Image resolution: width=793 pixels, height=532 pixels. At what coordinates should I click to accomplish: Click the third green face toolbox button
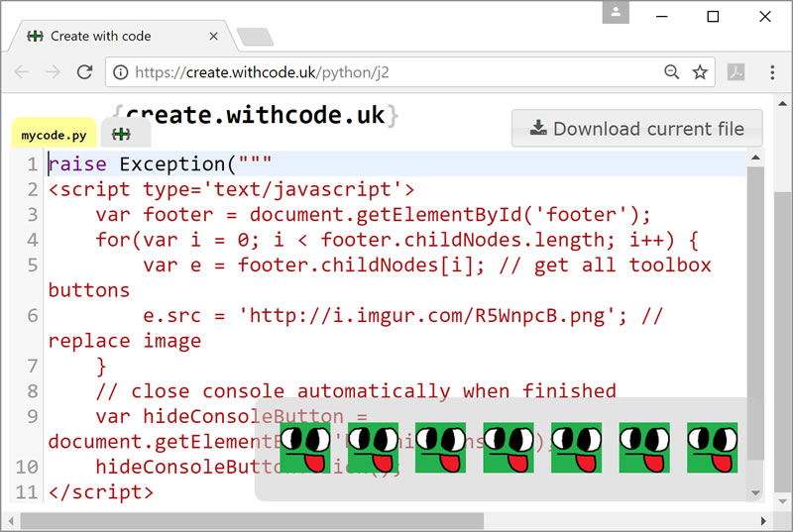[440, 448]
